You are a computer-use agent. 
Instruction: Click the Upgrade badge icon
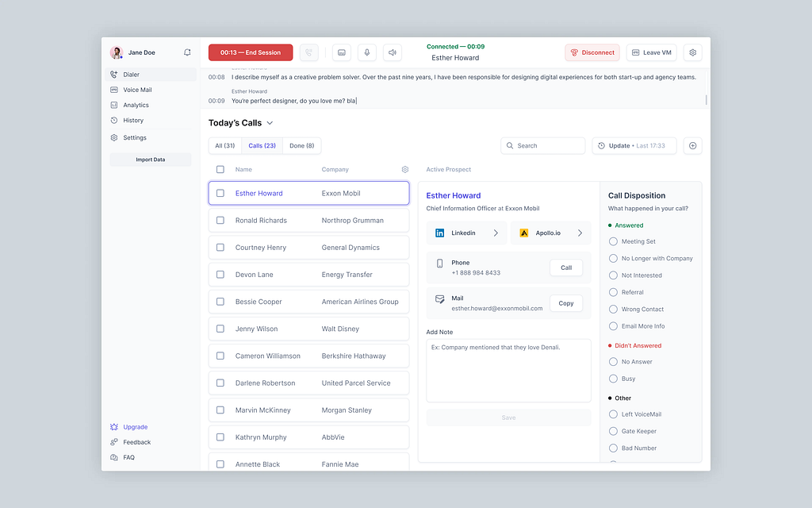point(114,427)
